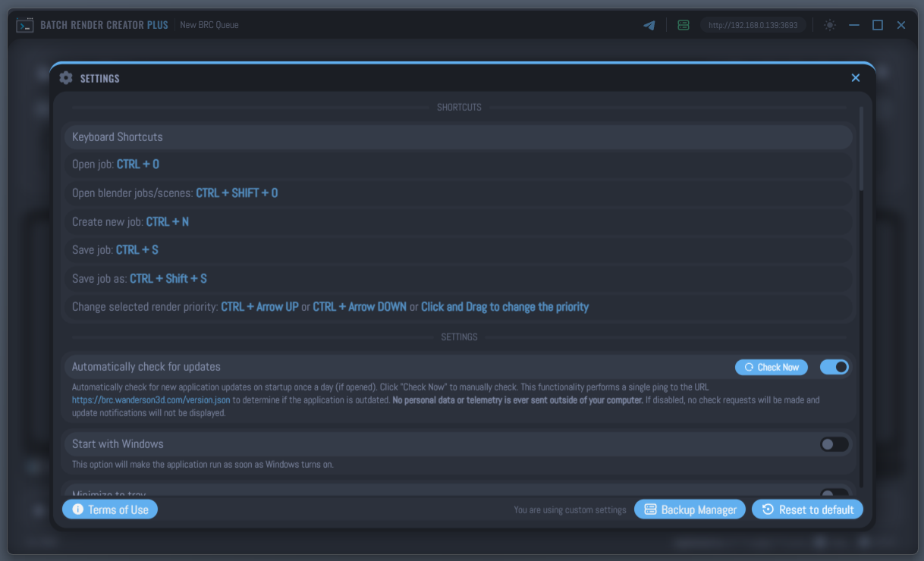Click the Telegram paper plane icon

tap(649, 25)
